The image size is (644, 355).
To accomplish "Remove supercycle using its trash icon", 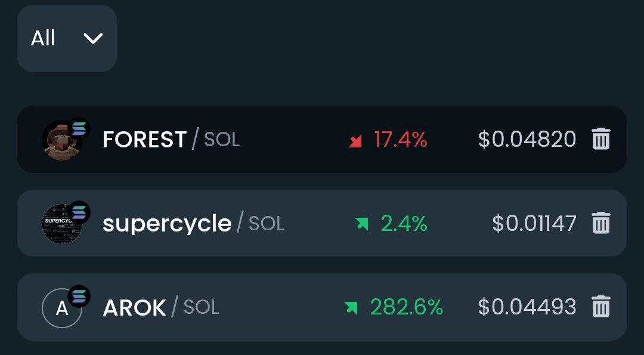I will click(x=601, y=223).
